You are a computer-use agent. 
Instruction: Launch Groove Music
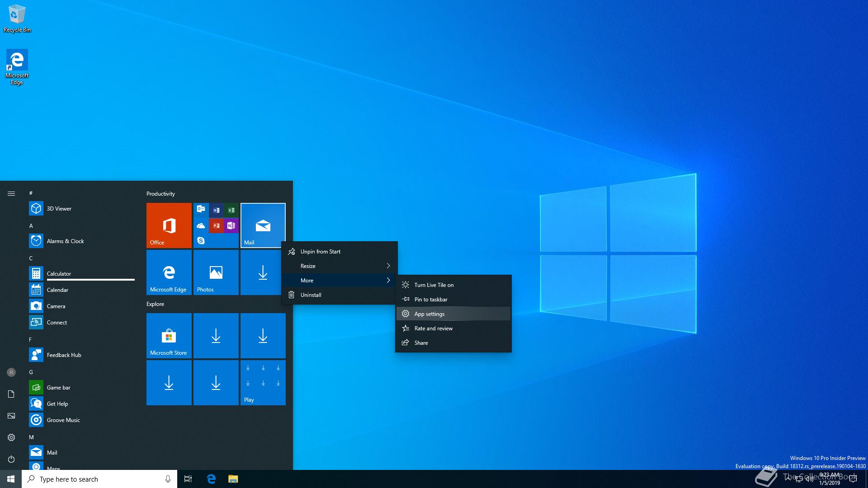coord(81,420)
